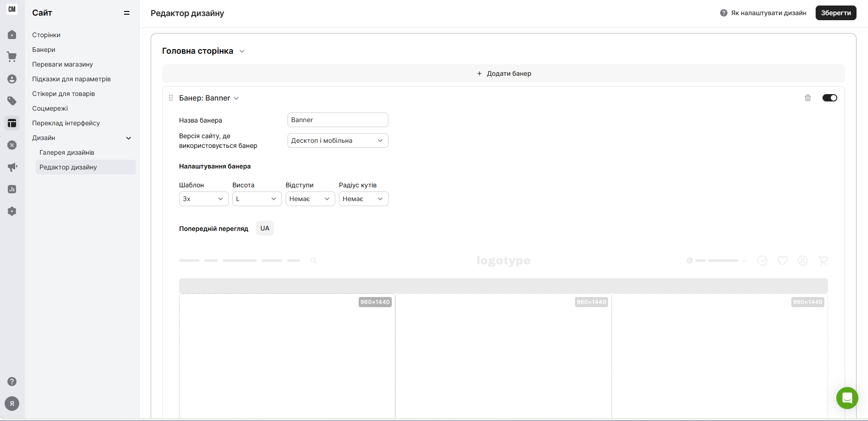The height and width of the screenshot is (421, 868).
Task: Open Як налаштувати дизайн help link
Action: 769,13
